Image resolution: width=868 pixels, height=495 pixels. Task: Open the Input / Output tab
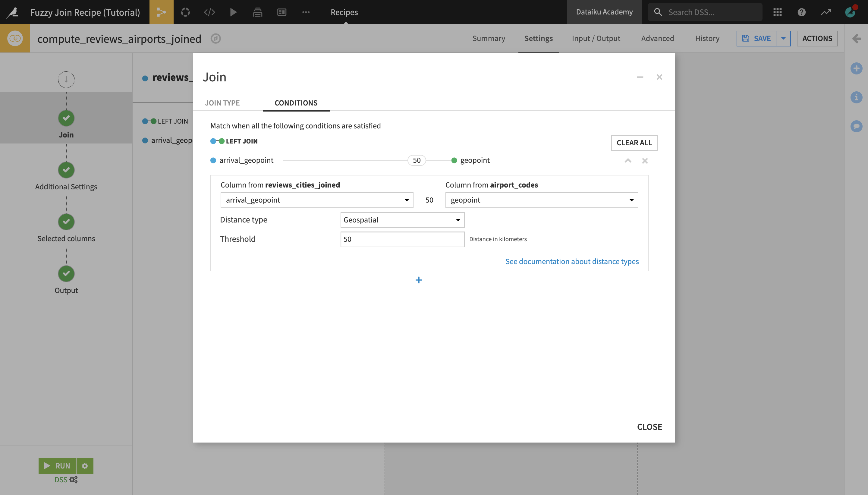pos(596,38)
